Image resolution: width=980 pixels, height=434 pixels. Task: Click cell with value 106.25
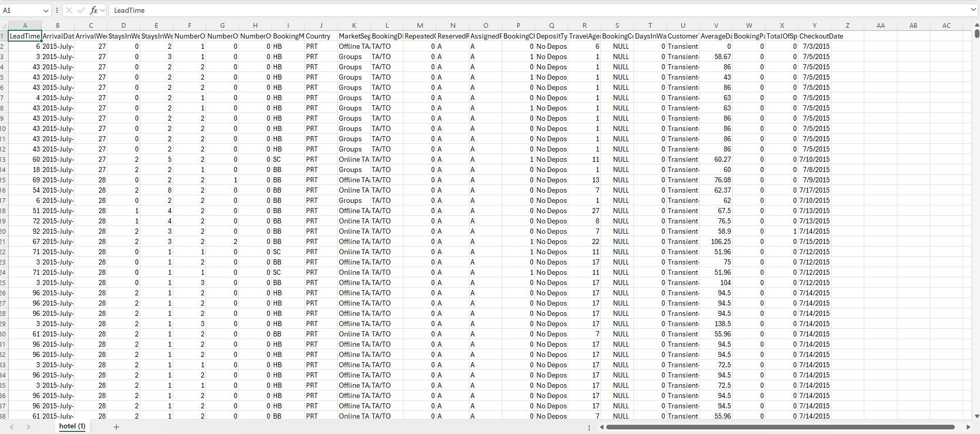coord(716,241)
